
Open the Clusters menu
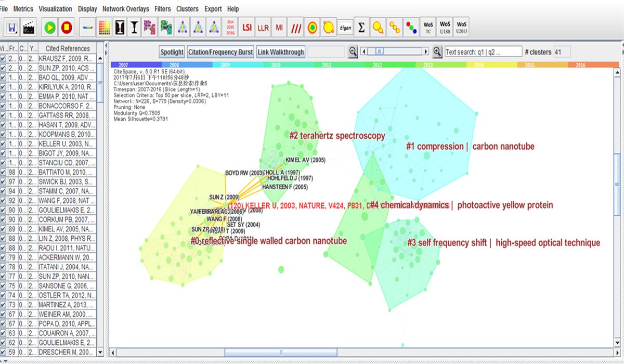point(187,9)
